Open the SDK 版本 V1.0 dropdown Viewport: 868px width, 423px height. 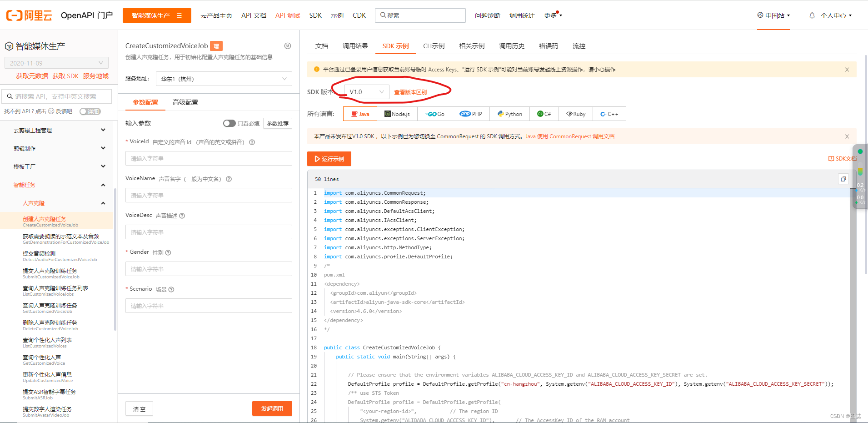pyautogui.click(x=367, y=92)
